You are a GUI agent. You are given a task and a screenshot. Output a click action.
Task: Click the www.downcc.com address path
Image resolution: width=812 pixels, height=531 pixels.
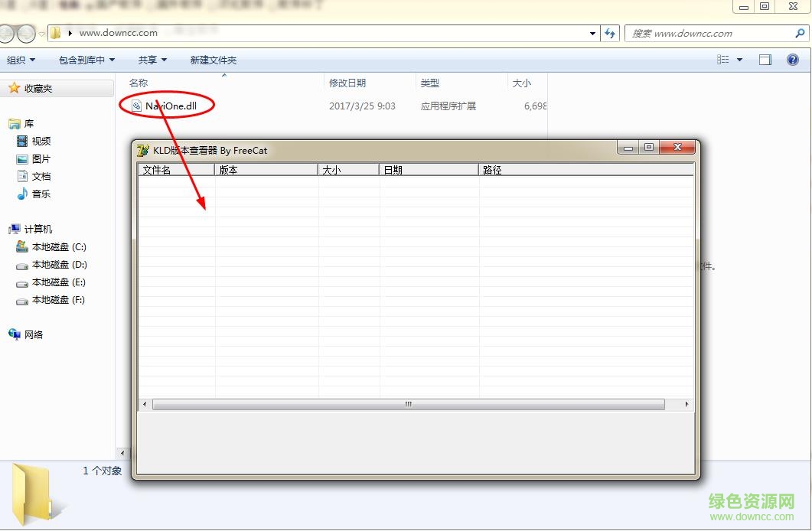point(119,33)
